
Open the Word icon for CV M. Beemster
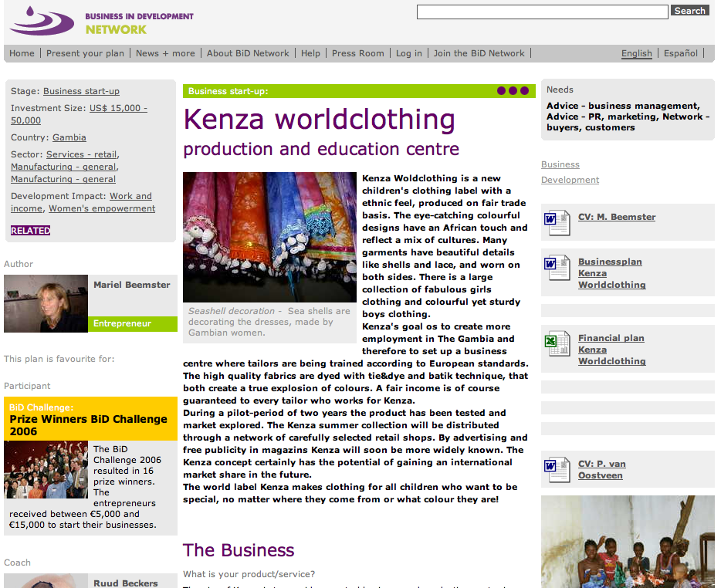point(557,222)
